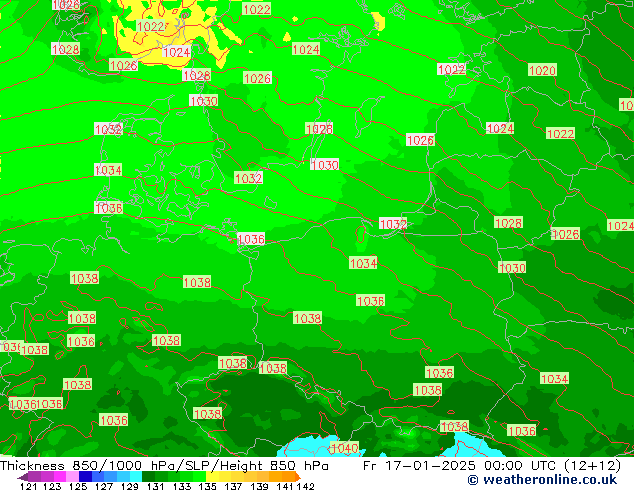
Task: Select the magenta legend swatch beside 123
Action: tap(60, 476)
